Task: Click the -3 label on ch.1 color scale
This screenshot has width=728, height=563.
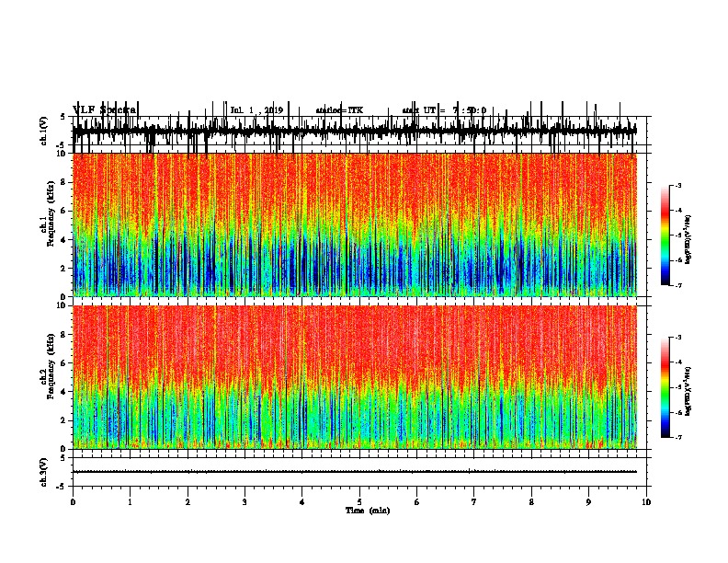Action: click(x=677, y=185)
